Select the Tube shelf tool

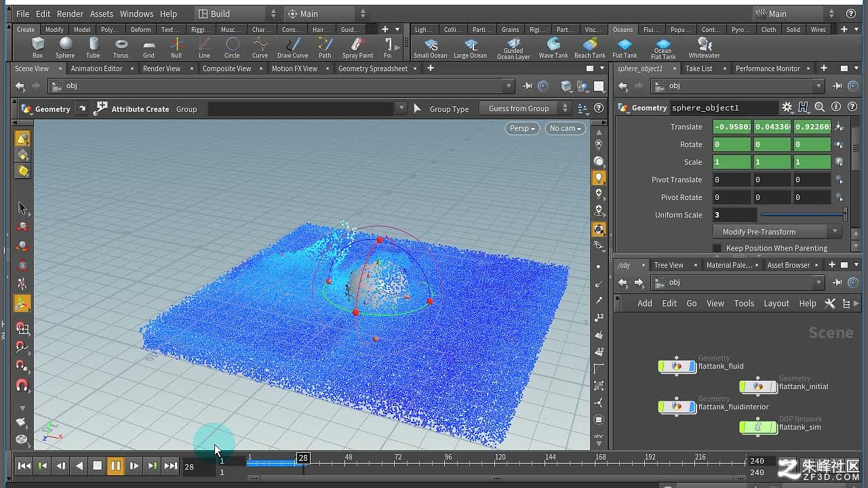click(x=93, y=47)
